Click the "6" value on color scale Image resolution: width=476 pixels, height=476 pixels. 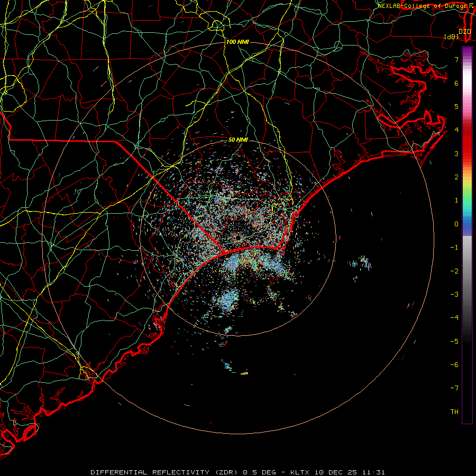pos(456,83)
